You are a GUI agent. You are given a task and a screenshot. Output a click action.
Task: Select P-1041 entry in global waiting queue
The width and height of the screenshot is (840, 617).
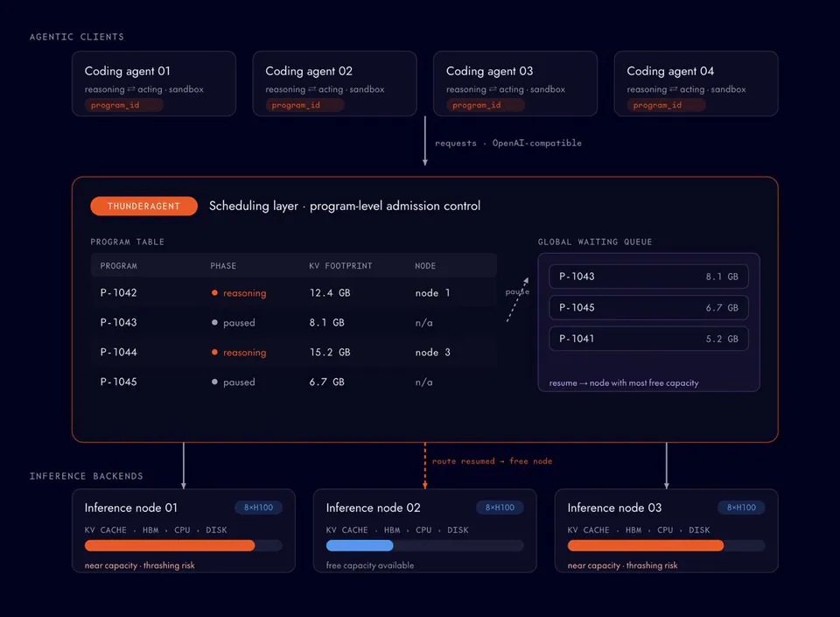[x=648, y=339]
